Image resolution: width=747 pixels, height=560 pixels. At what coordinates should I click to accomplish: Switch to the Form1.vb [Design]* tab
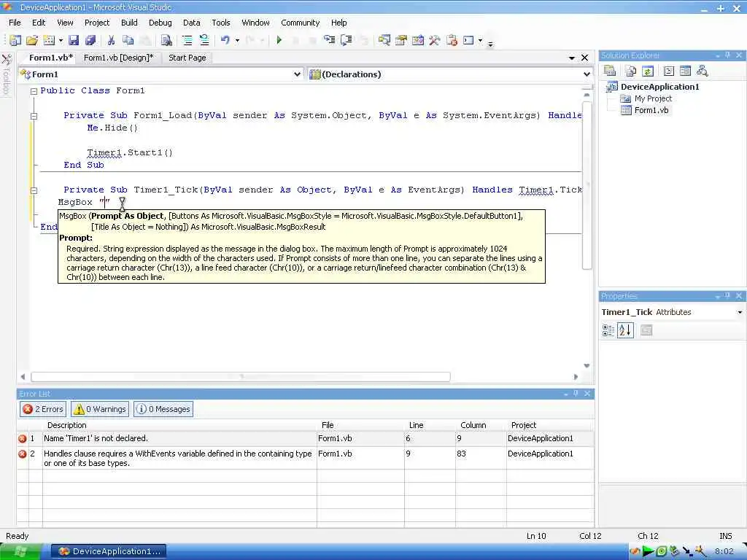click(x=119, y=58)
